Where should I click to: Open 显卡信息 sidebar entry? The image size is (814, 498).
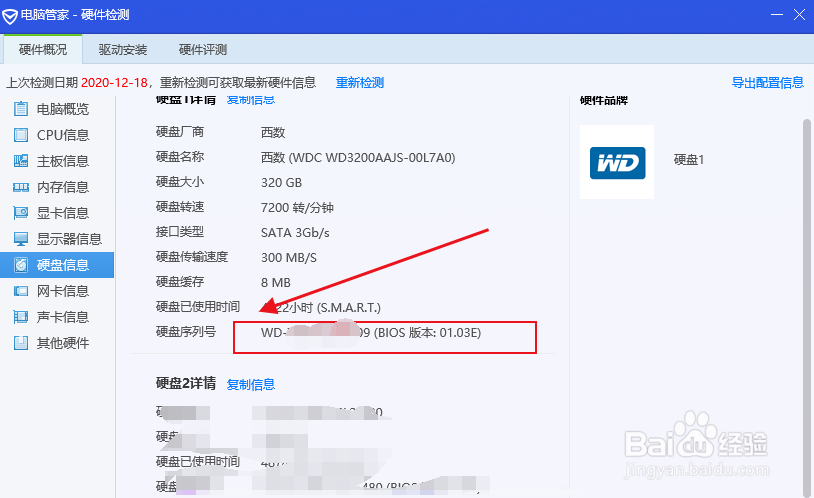click(x=57, y=213)
